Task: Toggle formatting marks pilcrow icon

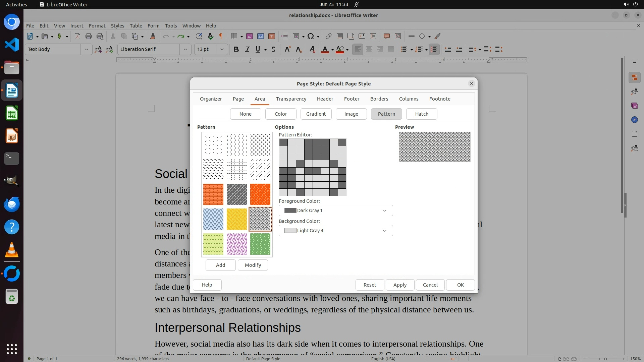Action: click(221, 36)
